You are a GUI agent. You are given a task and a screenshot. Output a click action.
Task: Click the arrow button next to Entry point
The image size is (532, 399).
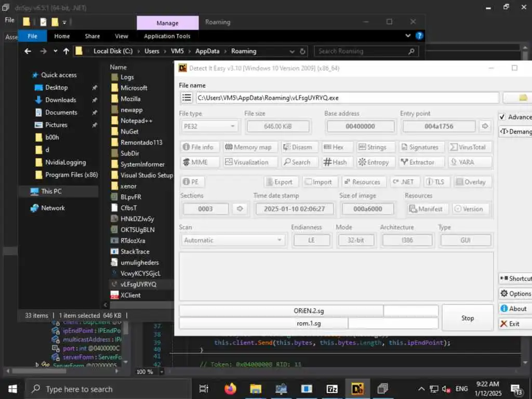click(x=485, y=126)
